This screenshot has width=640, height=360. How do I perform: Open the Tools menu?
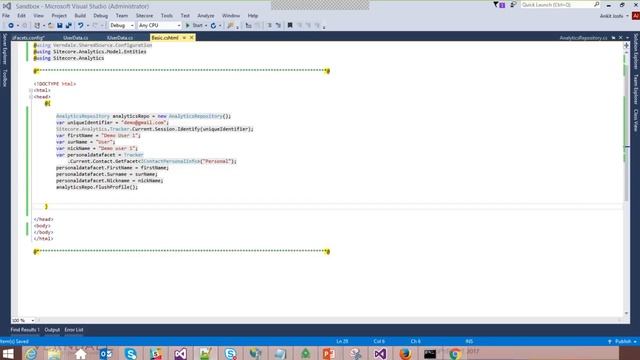coord(167,16)
